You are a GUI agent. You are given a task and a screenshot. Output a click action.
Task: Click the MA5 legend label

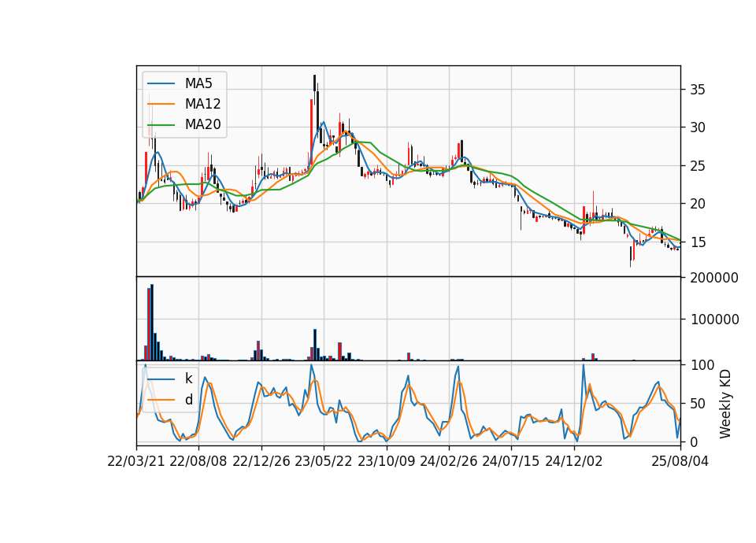point(198,83)
